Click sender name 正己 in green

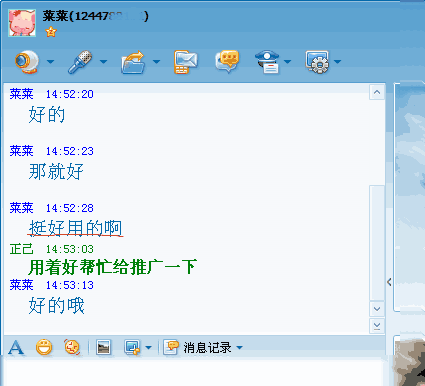coord(22,249)
